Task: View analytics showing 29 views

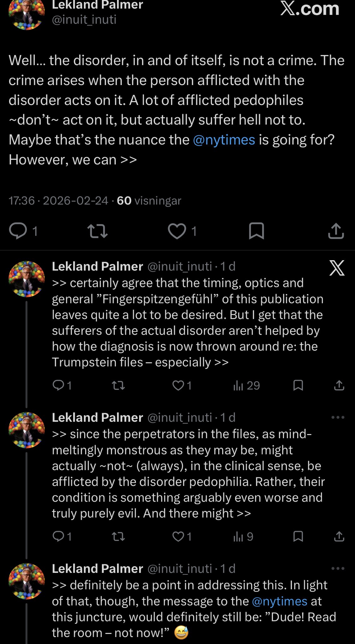Action: click(246, 385)
